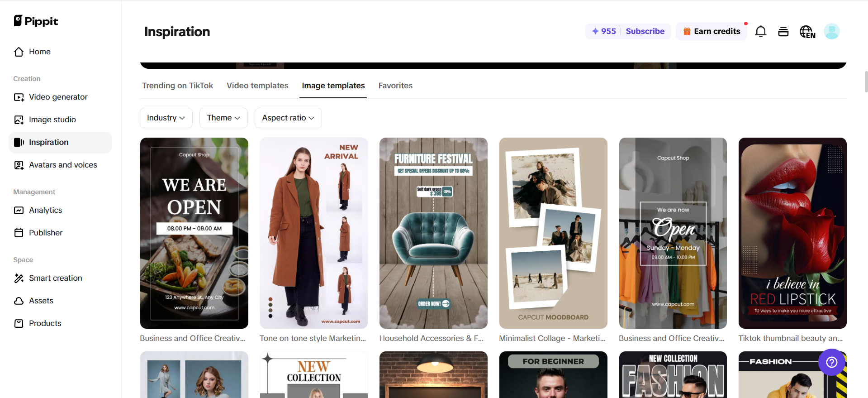868x398 pixels.
Task: Expand the Theme filter dropdown
Action: pos(223,118)
